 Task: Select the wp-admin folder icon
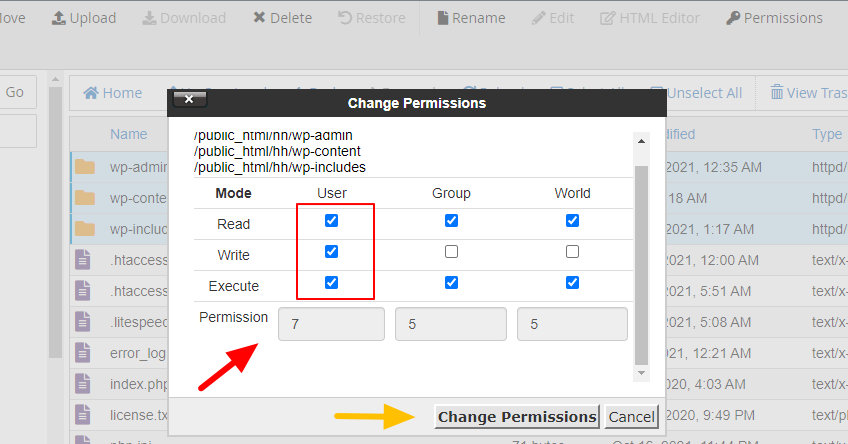[85, 167]
